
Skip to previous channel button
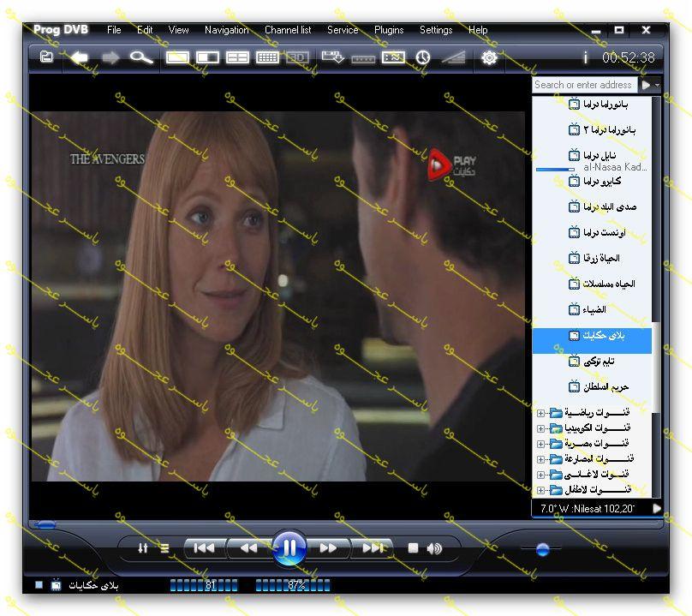(x=205, y=548)
